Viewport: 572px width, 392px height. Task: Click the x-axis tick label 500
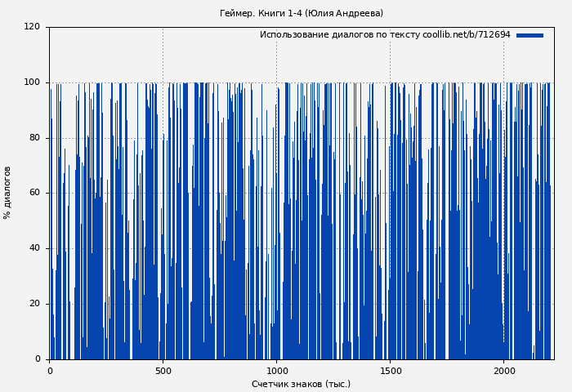pyautogui.click(x=163, y=371)
